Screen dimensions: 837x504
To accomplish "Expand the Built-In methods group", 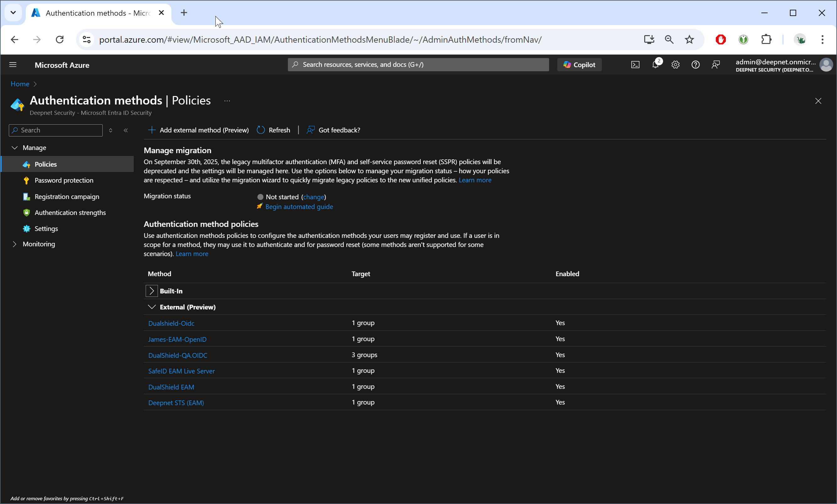I will pyautogui.click(x=152, y=291).
